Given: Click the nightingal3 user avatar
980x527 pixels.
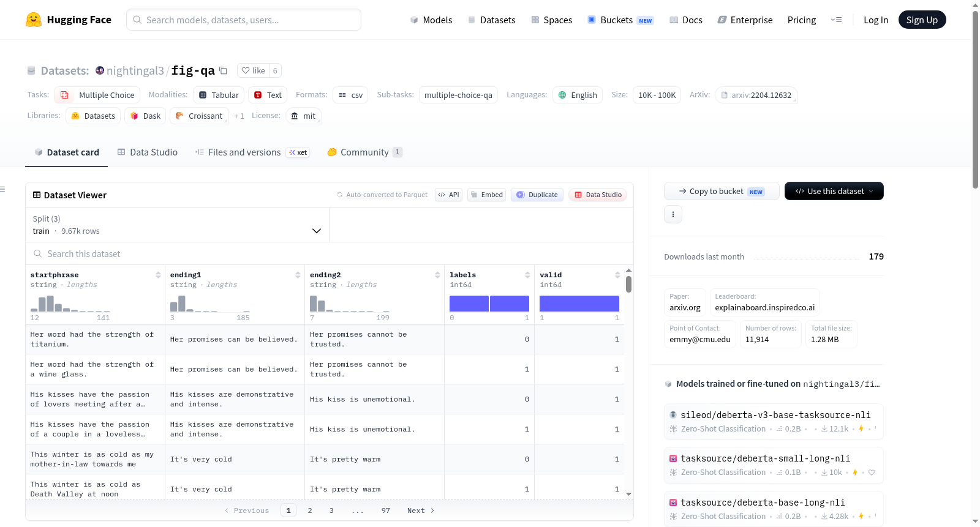Looking at the screenshot, I should tap(100, 70).
